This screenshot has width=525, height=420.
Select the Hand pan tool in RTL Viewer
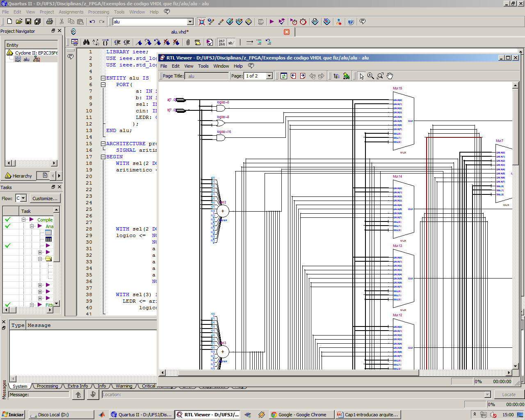point(390,76)
